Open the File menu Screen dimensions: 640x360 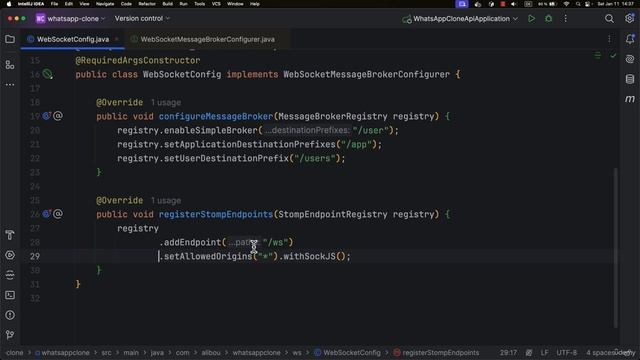click(54, 4)
